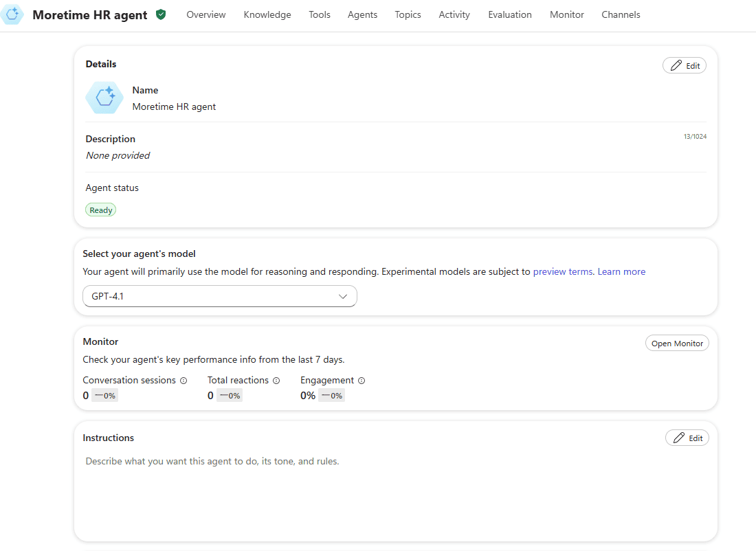This screenshot has width=756, height=551.
Task: Open the Channels tab
Action: [x=621, y=15]
